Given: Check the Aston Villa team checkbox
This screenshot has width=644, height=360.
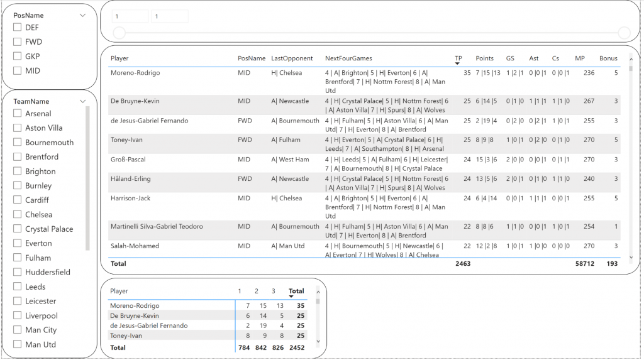Looking at the screenshot, I should point(17,128).
